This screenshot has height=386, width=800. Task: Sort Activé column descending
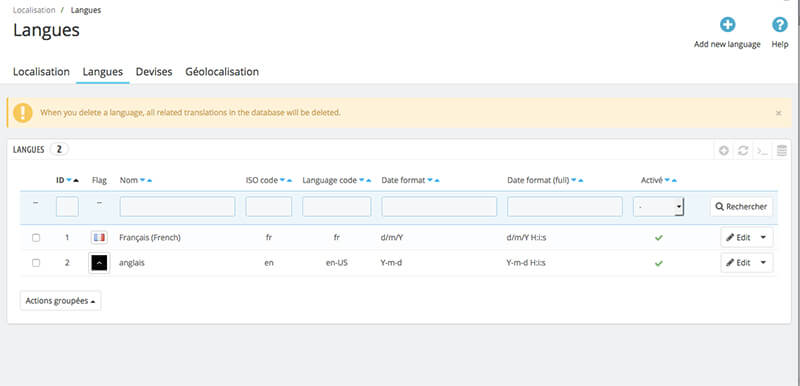pos(667,181)
